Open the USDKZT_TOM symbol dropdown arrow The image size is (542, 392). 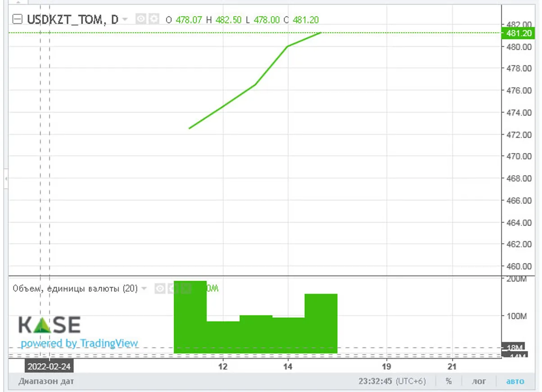pyautogui.click(x=125, y=19)
